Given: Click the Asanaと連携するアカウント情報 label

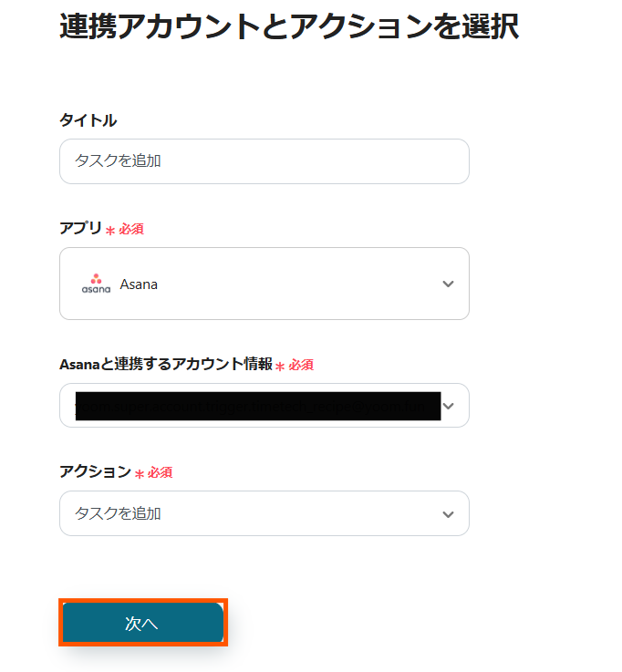Looking at the screenshot, I should [x=165, y=365].
